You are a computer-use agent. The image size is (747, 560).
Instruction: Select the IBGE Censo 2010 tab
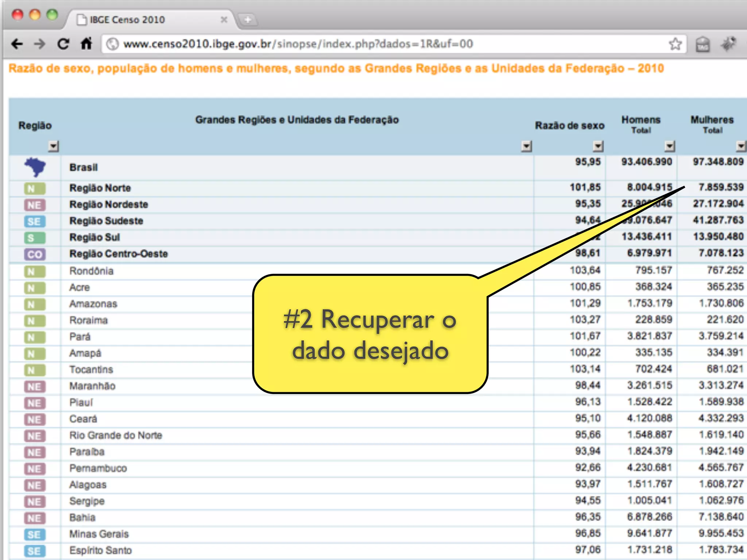[x=150, y=20]
